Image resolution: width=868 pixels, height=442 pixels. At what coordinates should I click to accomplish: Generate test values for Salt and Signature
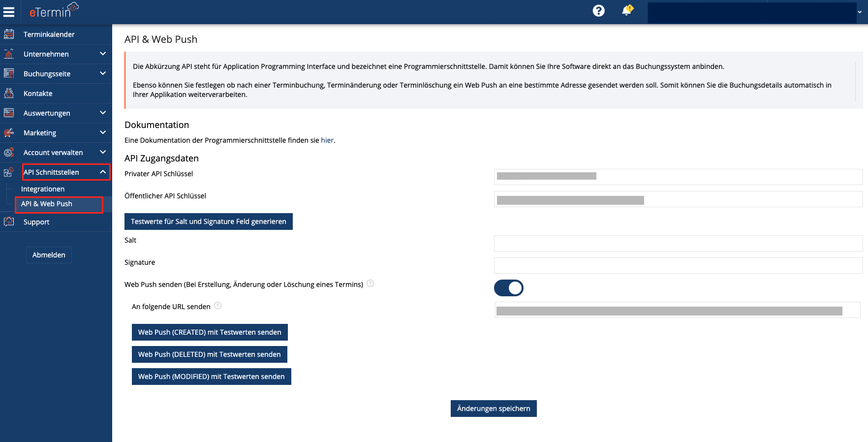click(x=208, y=221)
